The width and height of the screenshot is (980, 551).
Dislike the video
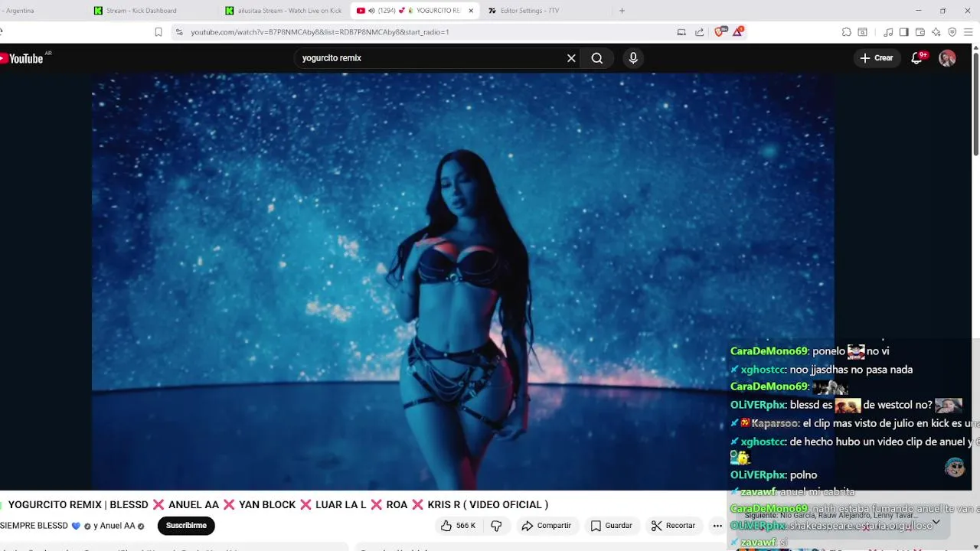[496, 526]
